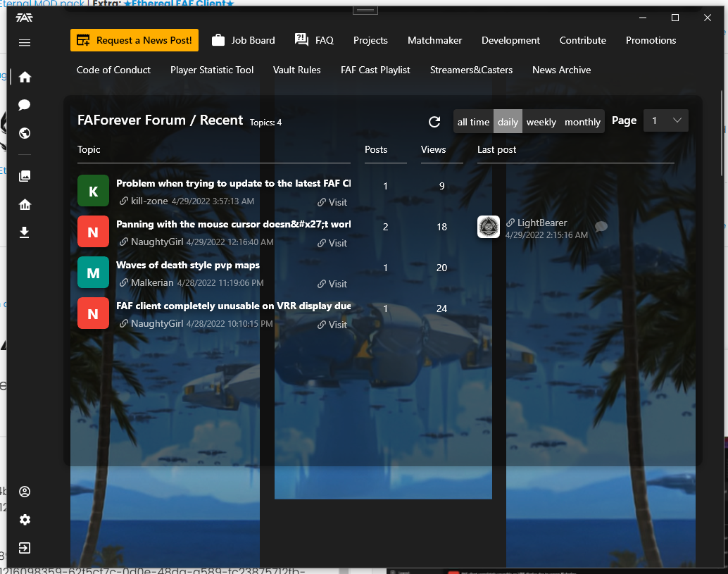Open Vault Rules page
Screen dimensions: 728x574
pyautogui.click(x=296, y=70)
